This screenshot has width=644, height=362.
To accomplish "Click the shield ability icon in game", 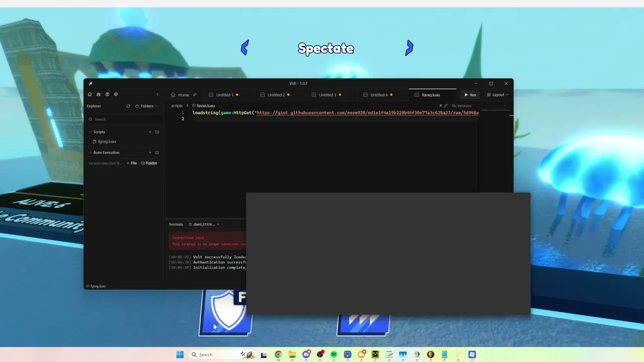I will coord(225,312).
